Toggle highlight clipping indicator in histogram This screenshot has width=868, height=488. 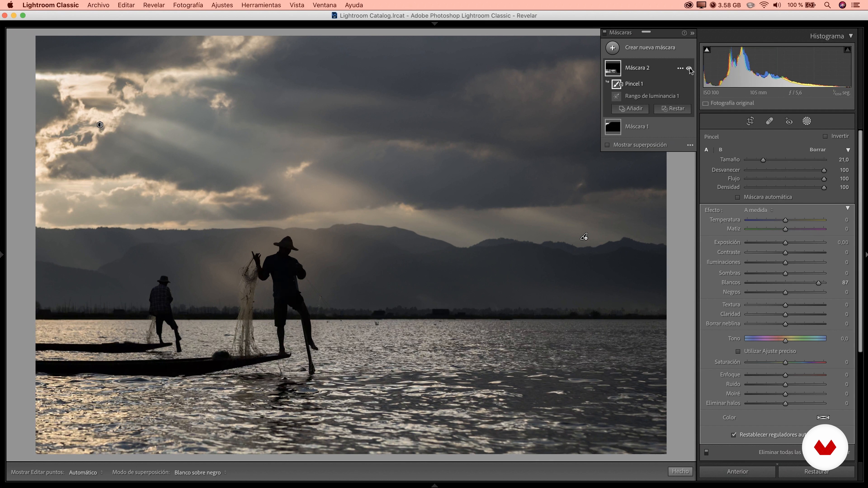click(847, 50)
